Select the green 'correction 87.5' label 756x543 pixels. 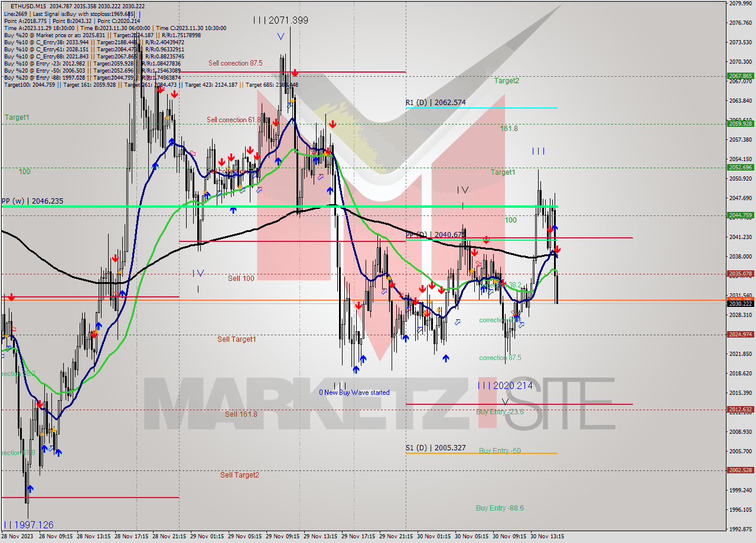point(500,358)
